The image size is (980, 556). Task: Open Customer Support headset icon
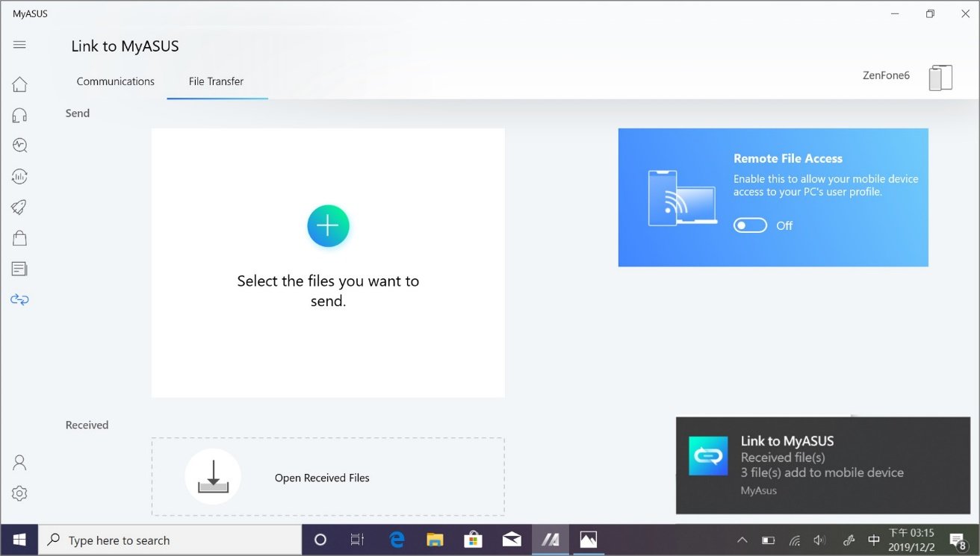[x=19, y=115]
